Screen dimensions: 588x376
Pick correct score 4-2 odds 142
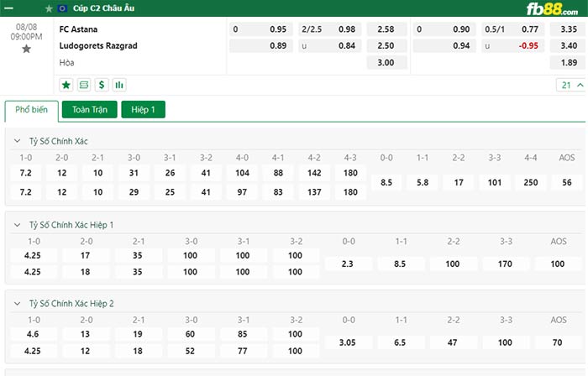click(314, 173)
